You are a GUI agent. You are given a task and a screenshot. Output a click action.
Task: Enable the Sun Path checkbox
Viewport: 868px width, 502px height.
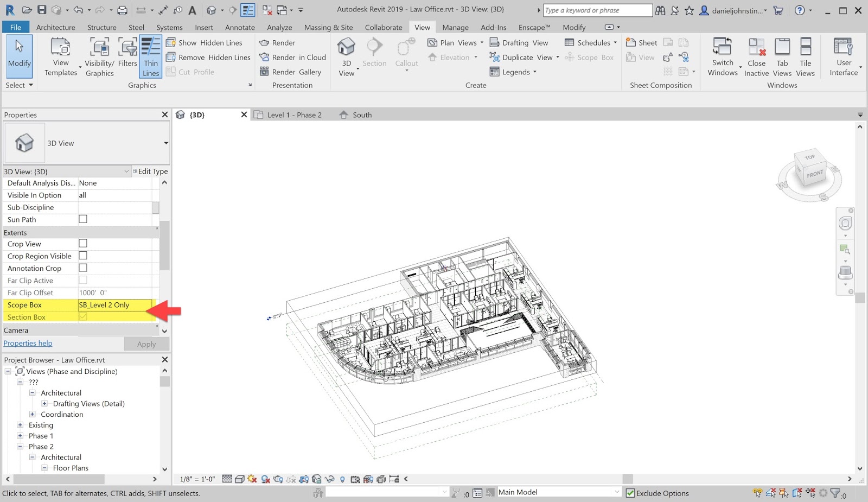coord(82,219)
